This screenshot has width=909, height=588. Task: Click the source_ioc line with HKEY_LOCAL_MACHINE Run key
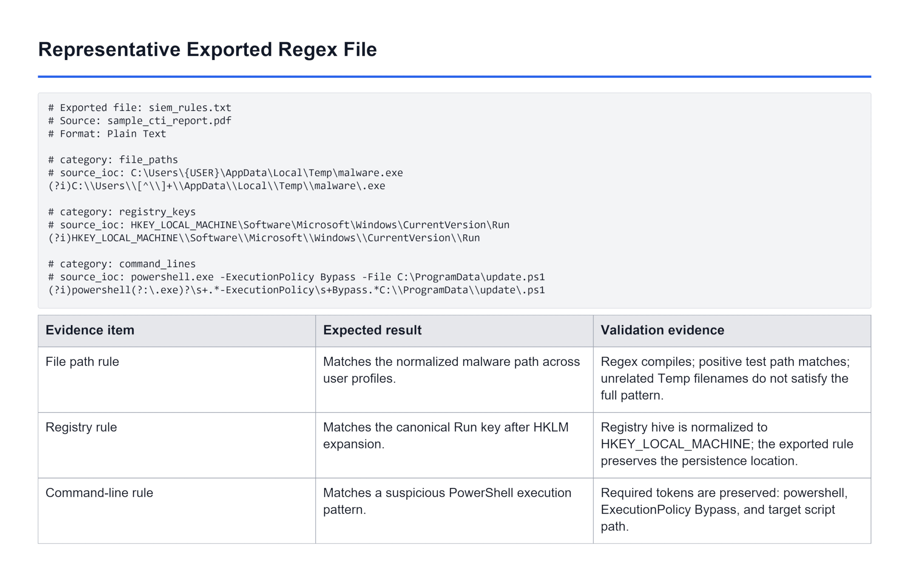pos(279,225)
